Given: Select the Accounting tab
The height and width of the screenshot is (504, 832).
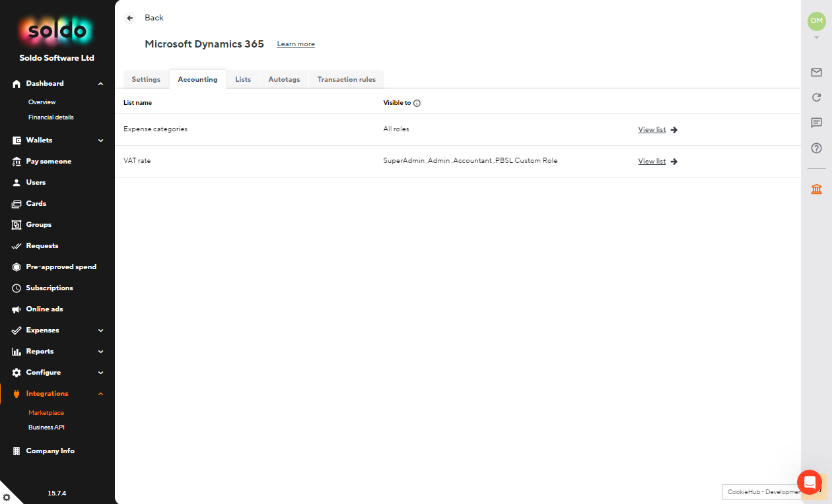Looking at the screenshot, I should 197,79.
